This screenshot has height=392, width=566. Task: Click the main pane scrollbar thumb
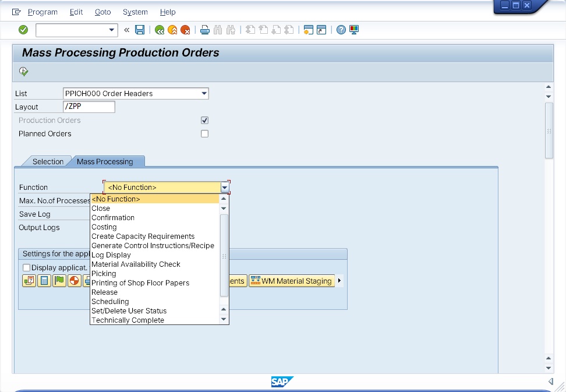tap(549, 130)
